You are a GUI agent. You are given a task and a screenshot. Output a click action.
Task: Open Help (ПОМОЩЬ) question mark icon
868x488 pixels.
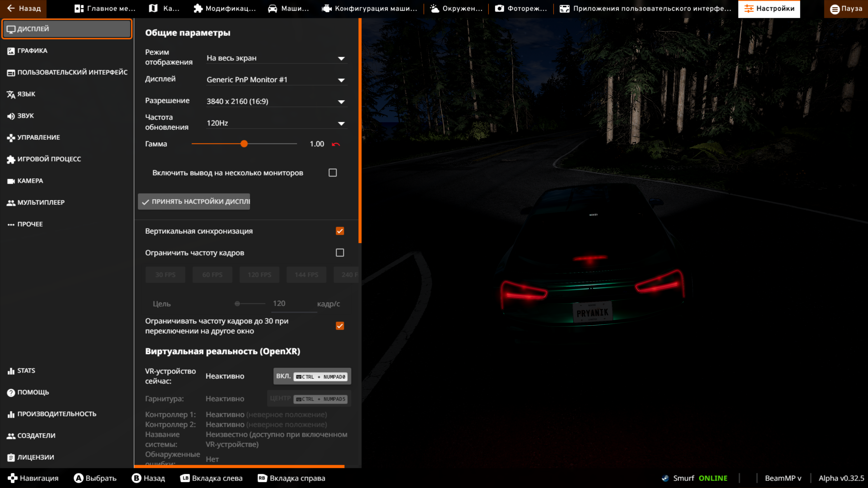[x=11, y=393]
